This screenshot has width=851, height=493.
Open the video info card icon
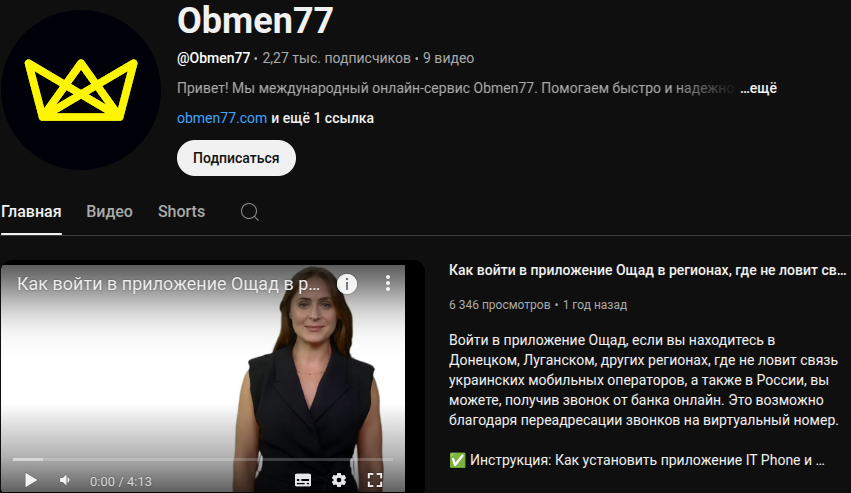(347, 283)
